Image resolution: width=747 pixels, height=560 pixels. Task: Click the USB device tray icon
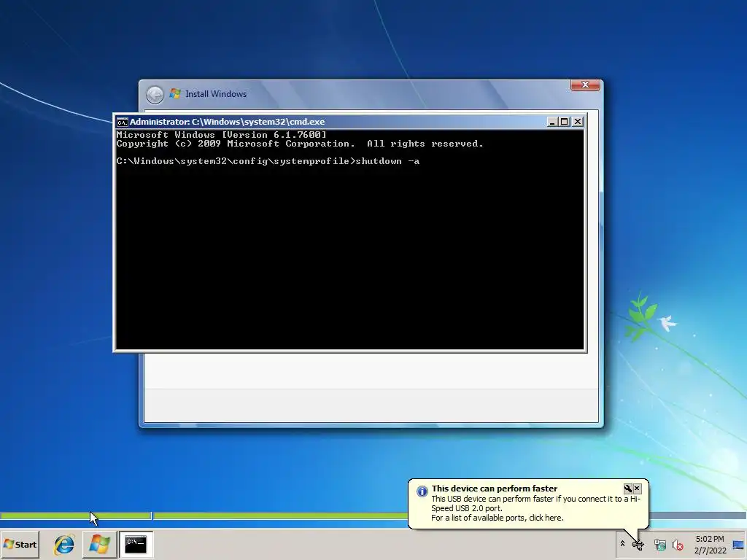pyautogui.click(x=638, y=545)
